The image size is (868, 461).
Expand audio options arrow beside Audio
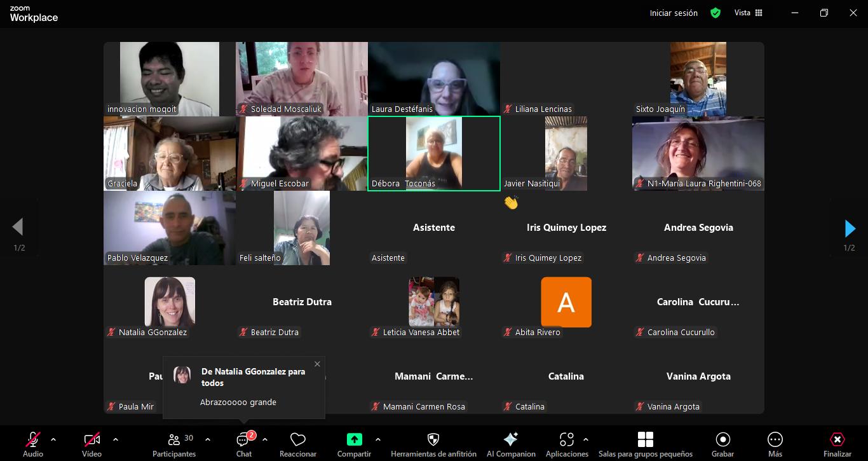tap(53, 439)
